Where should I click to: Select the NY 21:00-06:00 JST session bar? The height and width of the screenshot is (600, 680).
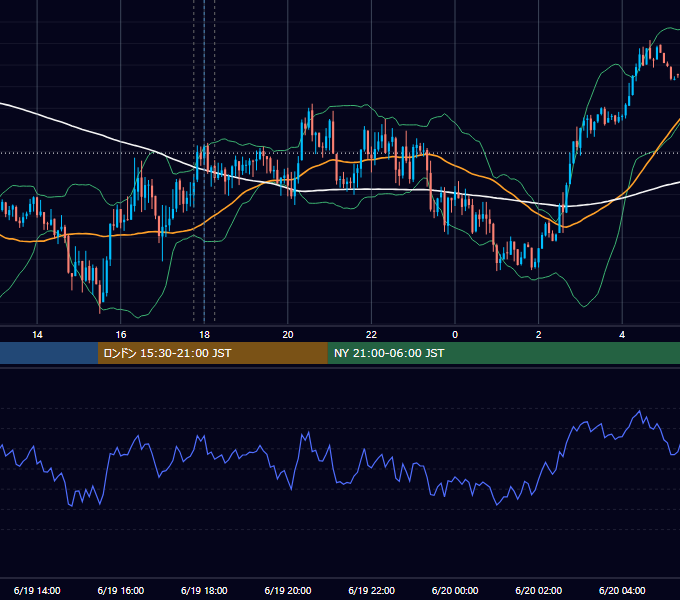tap(503, 353)
